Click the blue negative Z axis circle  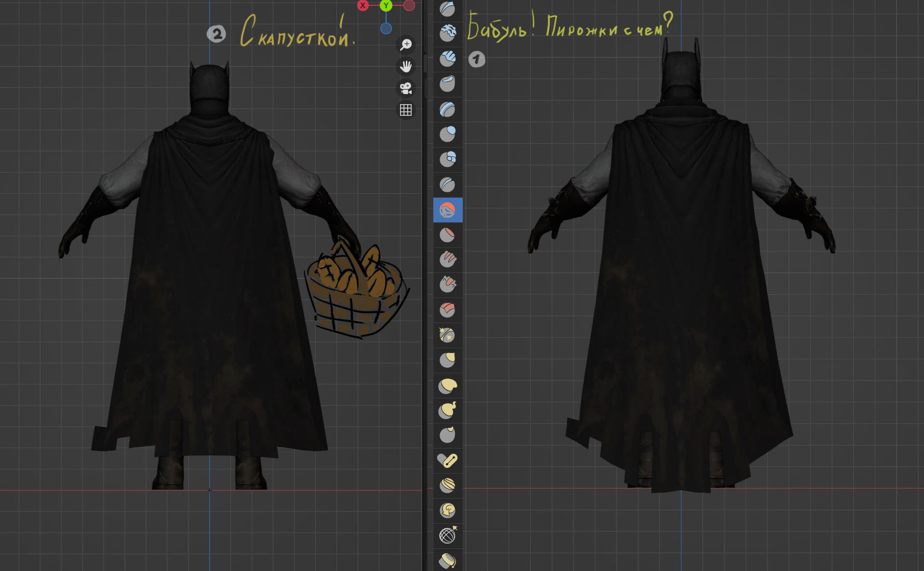pos(386,28)
